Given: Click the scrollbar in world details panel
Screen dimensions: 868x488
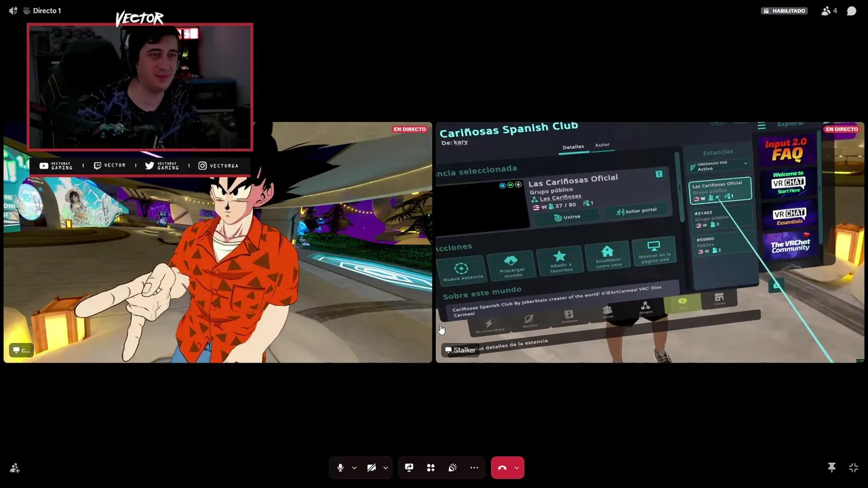Looking at the screenshot, I should tap(678, 186).
